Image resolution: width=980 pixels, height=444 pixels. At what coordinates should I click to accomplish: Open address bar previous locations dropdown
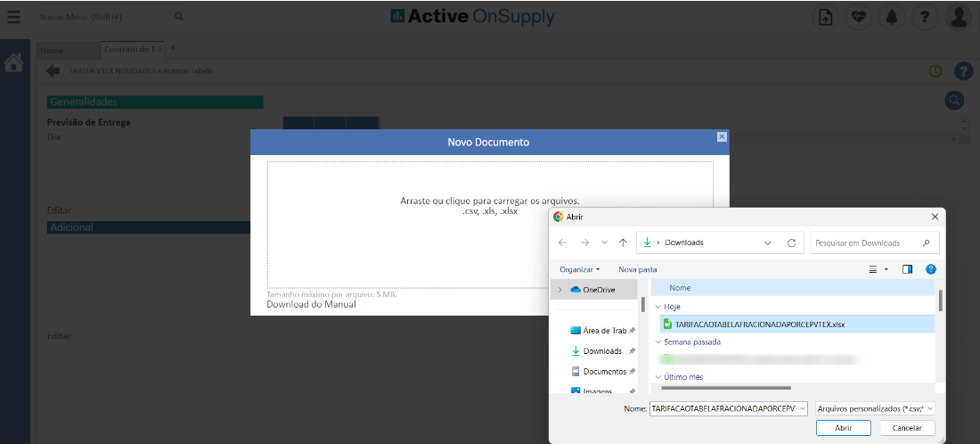click(767, 243)
